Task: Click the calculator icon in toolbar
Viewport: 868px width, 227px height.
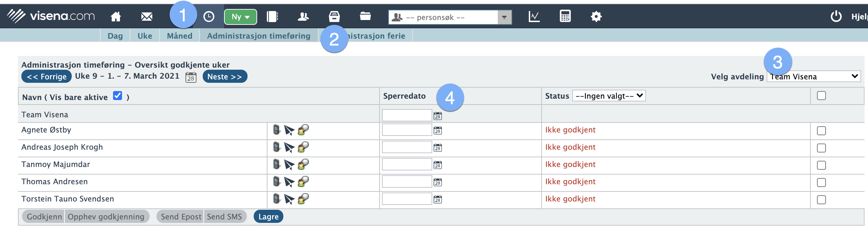Action: click(565, 17)
